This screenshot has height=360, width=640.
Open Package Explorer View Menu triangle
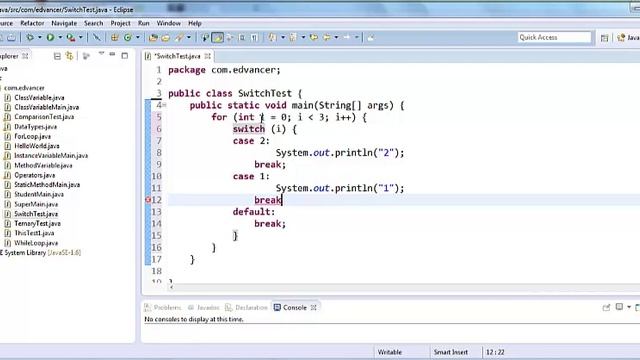coord(101,53)
